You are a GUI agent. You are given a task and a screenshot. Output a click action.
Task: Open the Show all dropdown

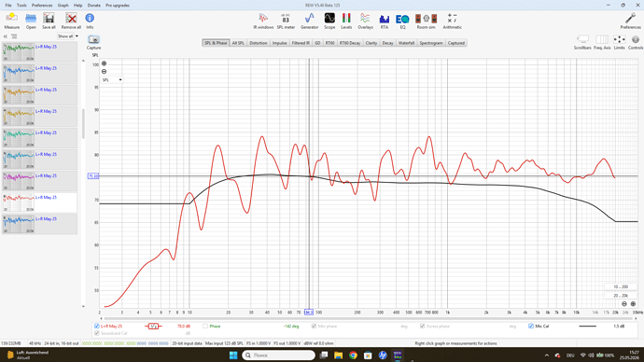[x=68, y=36]
